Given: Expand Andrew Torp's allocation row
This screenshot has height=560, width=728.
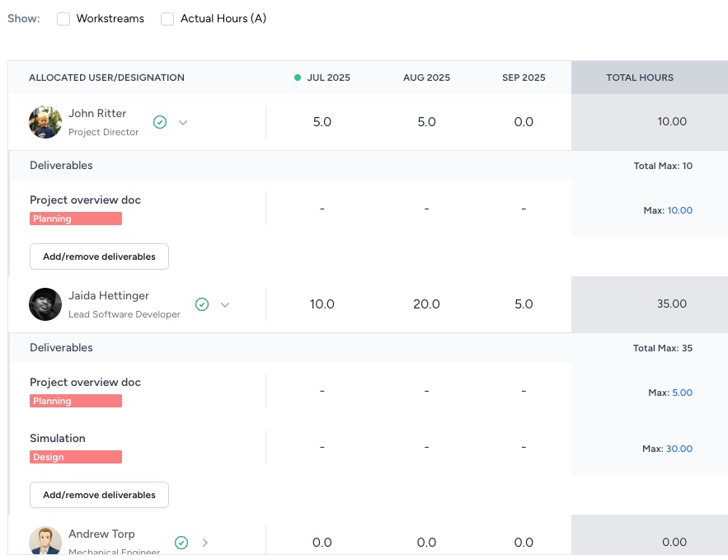Looking at the screenshot, I should 205,542.
